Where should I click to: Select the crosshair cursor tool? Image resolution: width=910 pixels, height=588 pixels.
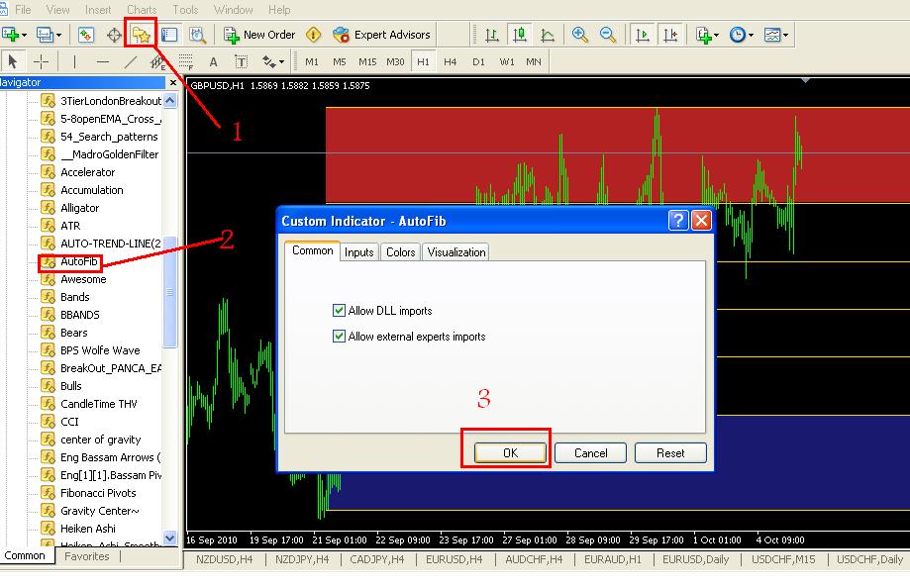point(42,61)
